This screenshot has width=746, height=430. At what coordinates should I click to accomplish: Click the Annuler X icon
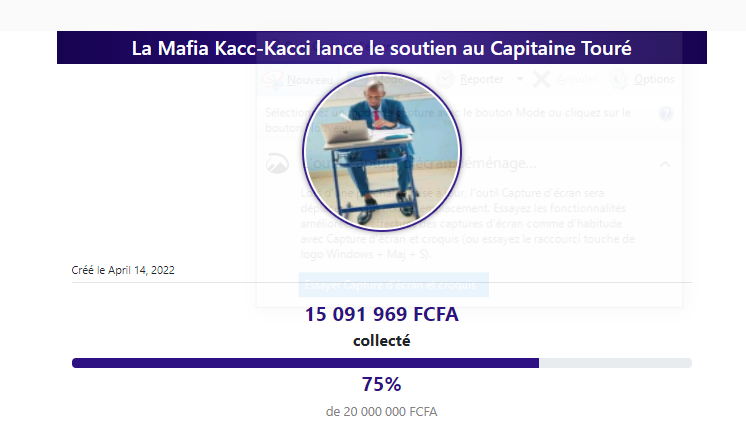543,79
